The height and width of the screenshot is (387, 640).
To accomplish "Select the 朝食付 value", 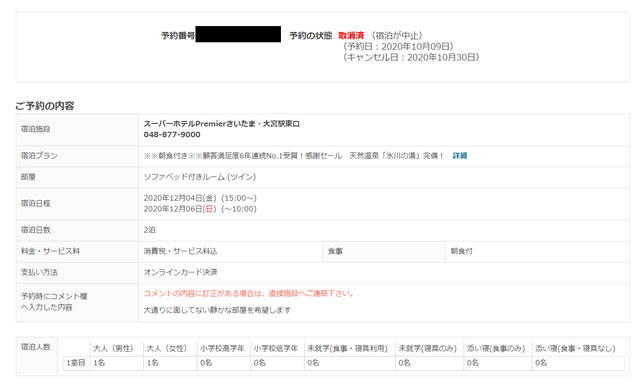I will click(x=461, y=251).
